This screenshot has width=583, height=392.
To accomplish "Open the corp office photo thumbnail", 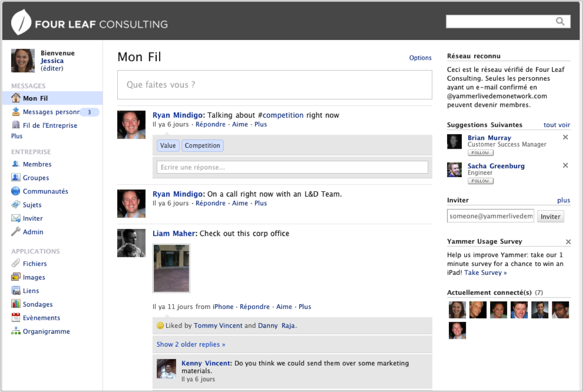I will click(x=172, y=268).
